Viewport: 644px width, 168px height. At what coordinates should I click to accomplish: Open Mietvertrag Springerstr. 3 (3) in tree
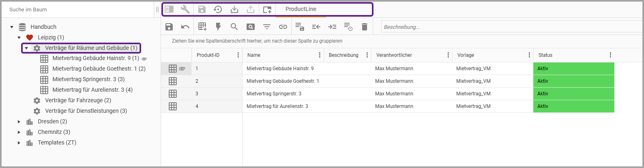point(88,79)
